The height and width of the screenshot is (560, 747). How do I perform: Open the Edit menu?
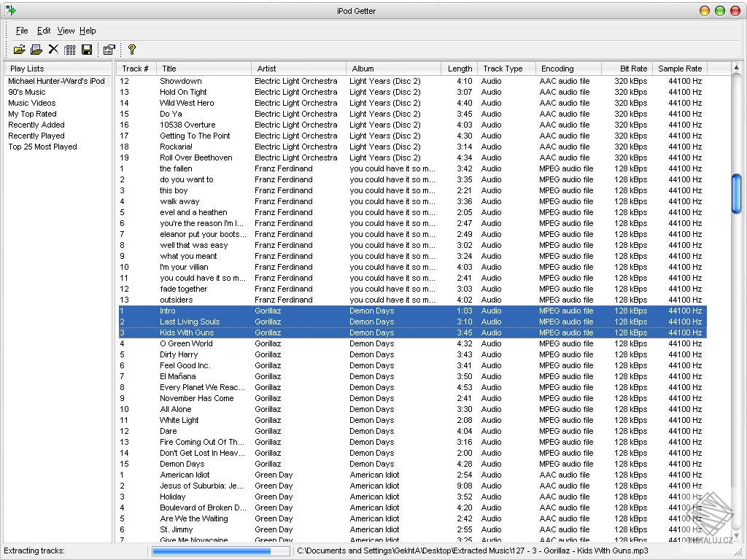click(44, 31)
